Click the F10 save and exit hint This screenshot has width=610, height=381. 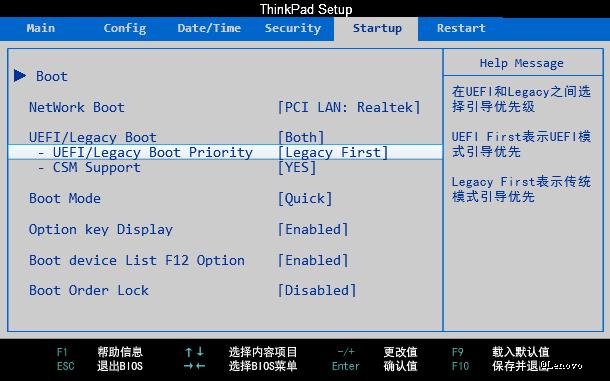pyautogui.click(x=500, y=366)
